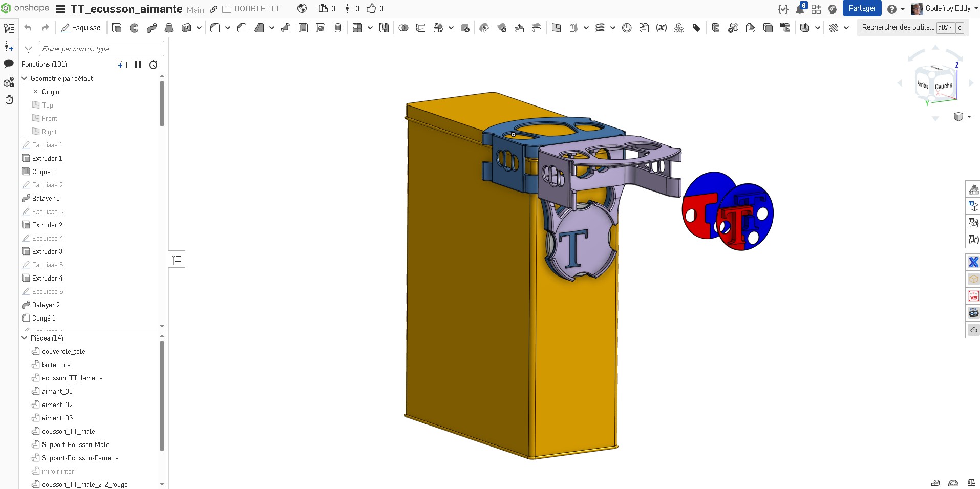980x489 pixels.
Task: Open the variable (x) tool
Action: coord(662,28)
